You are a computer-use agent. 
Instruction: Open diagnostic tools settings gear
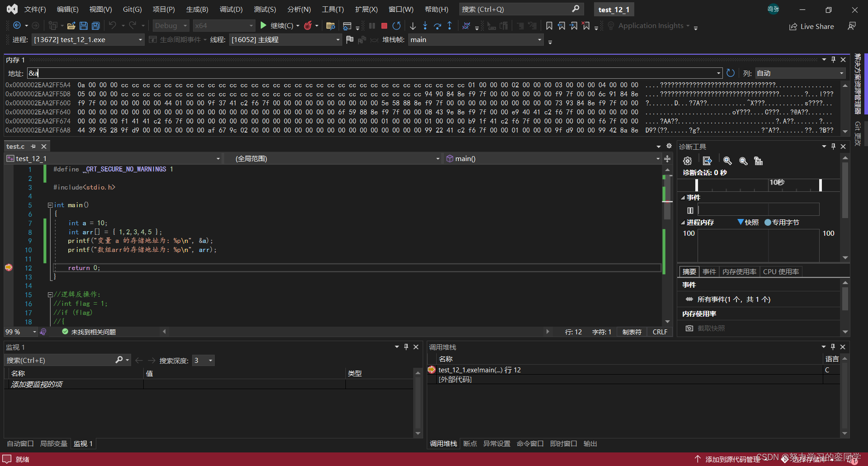[687, 161]
